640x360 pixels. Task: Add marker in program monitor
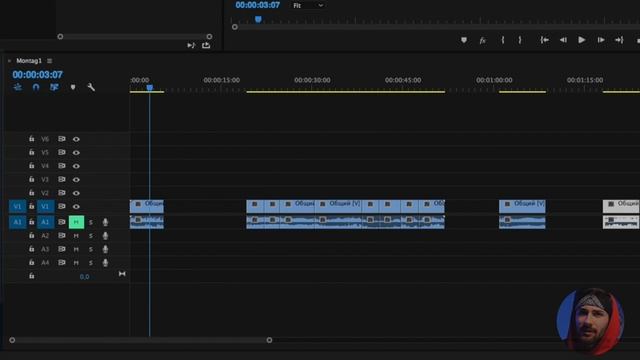pyautogui.click(x=464, y=40)
